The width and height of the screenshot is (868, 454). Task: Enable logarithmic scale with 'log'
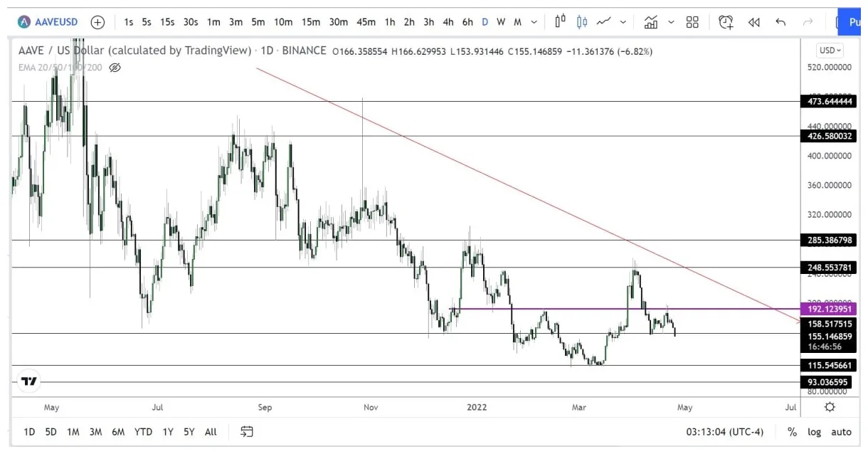pyautogui.click(x=815, y=432)
